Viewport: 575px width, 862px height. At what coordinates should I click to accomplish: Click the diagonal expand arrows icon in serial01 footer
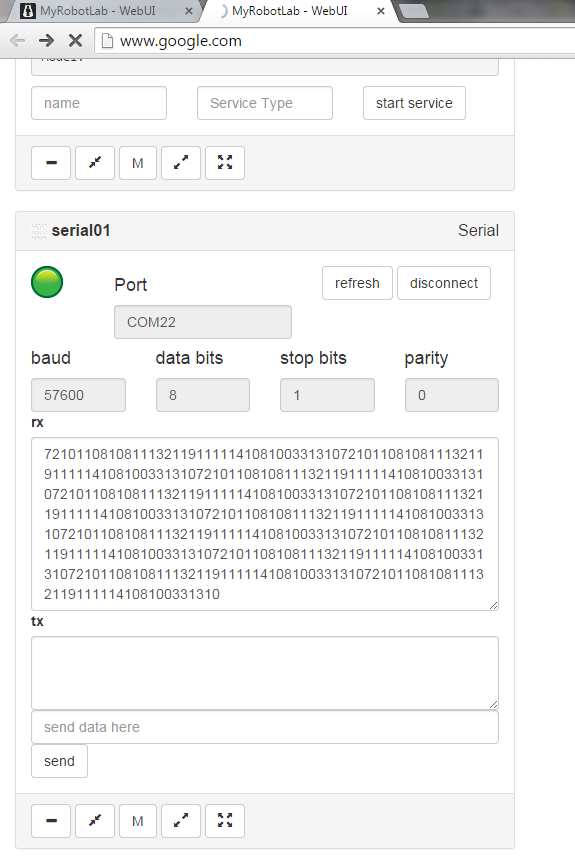pyautogui.click(x=181, y=821)
